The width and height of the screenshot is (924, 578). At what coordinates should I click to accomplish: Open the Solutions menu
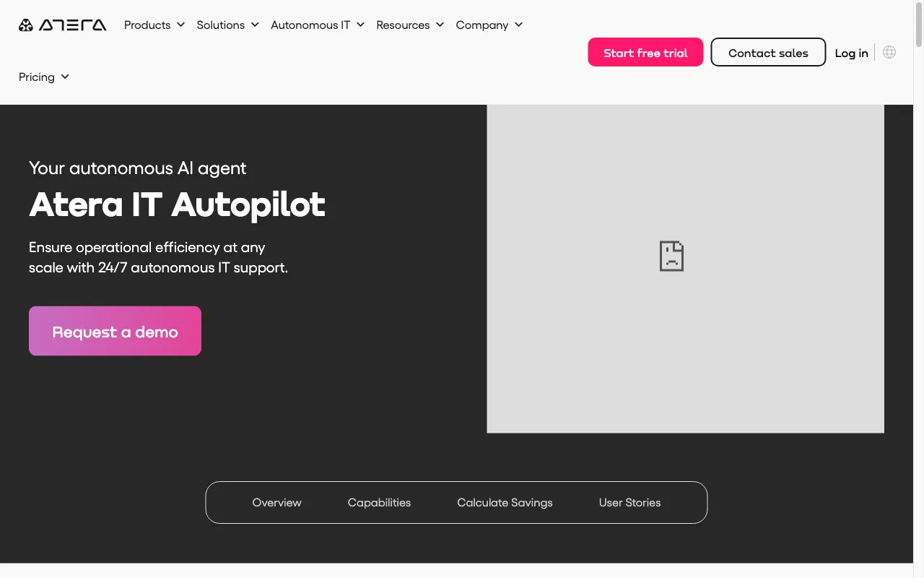(x=227, y=25)
